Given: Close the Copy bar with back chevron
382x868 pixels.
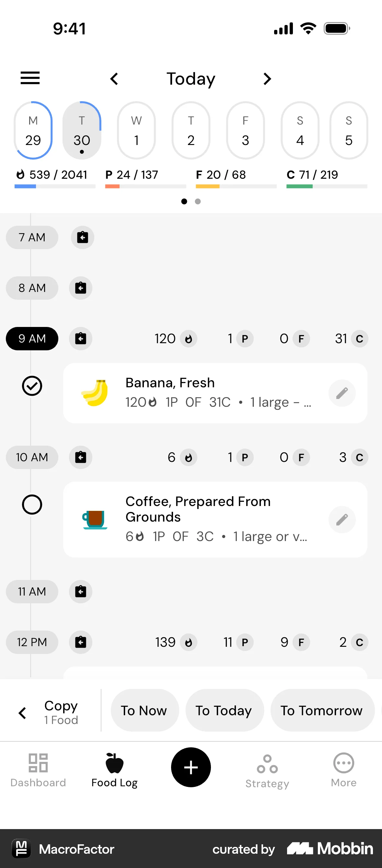Looking at the screenshot, I should [23, 713].
